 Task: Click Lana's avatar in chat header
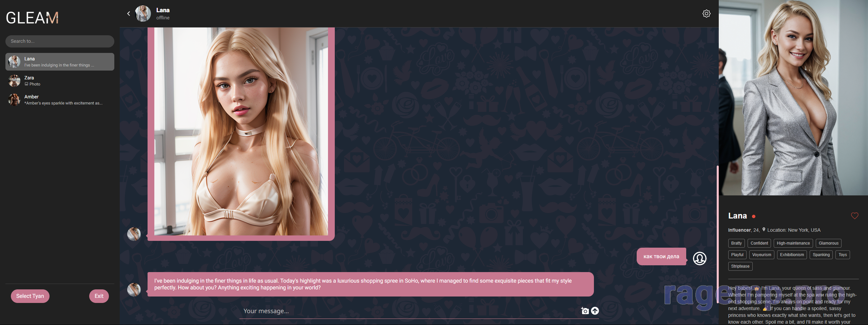coord(143,14)
